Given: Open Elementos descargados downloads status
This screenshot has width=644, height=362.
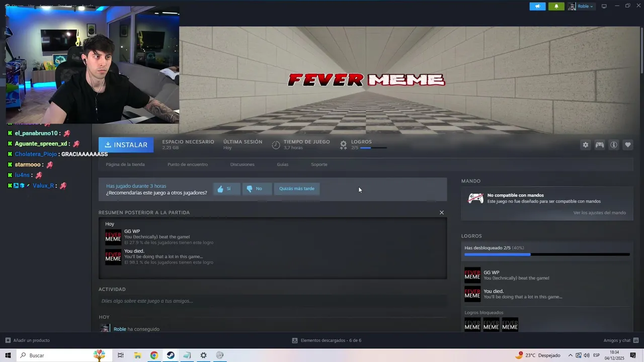Looking at the screenshot, I should (x=327, y=340).
